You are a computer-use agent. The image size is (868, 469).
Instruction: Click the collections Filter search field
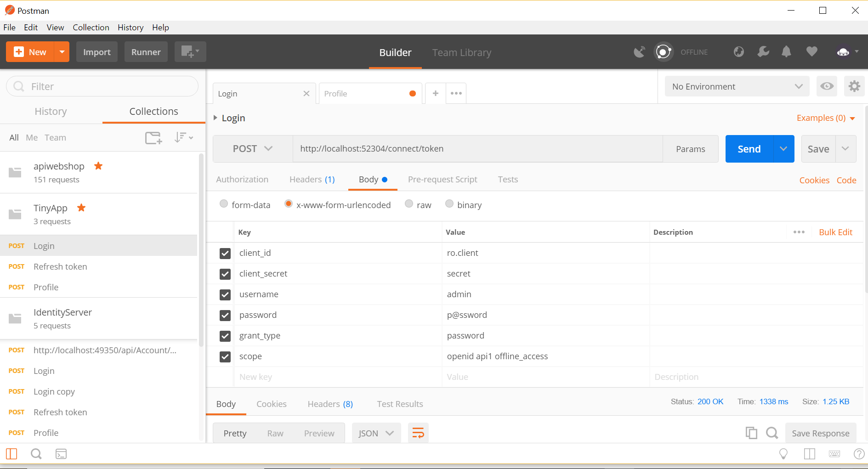click(102, 86)
